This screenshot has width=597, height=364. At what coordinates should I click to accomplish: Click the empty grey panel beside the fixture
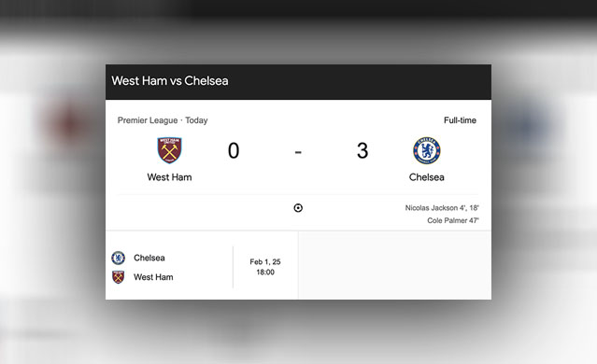tap(395, 265)
